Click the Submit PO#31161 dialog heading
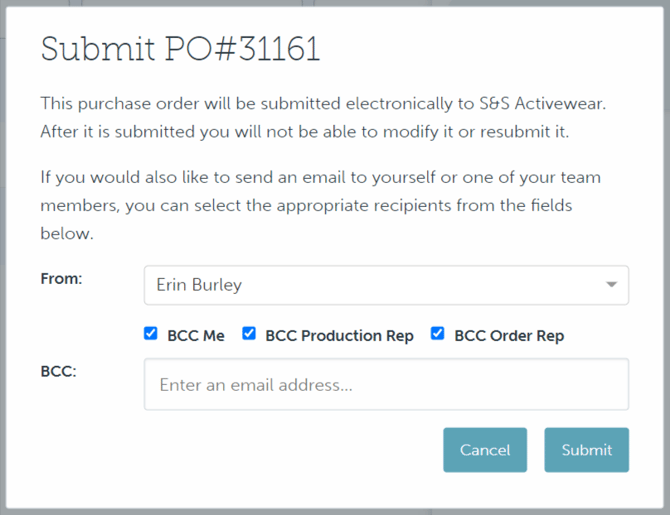This screenshot has width=670, height=515. [180, 49]
